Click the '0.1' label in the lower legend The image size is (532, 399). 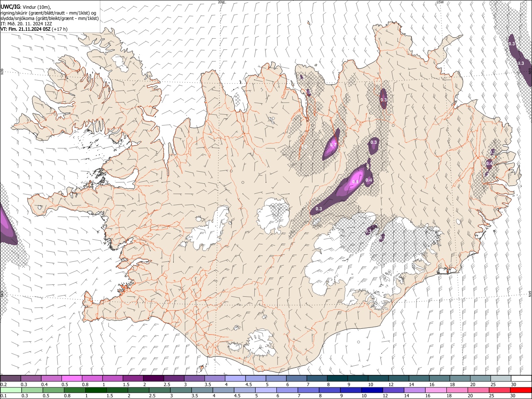point(4,396)
